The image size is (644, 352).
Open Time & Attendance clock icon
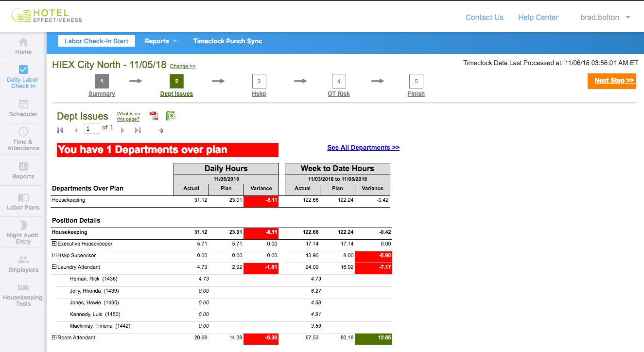[x=23, y=132]
